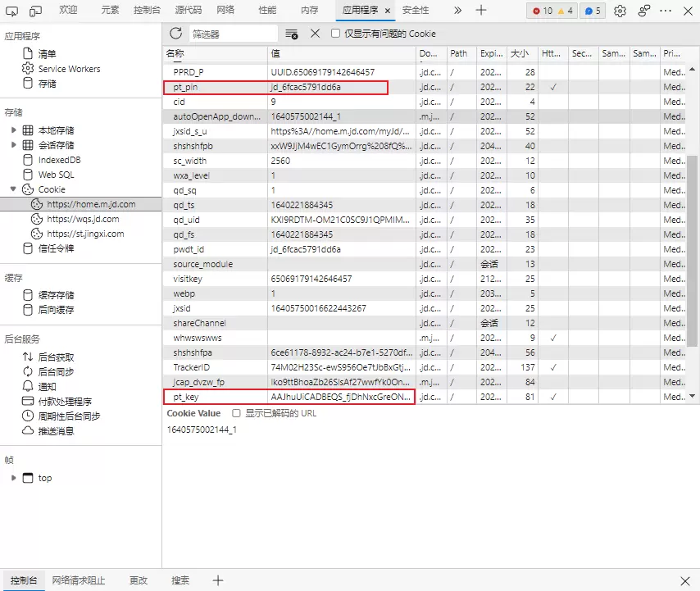The width and height of the screenshot is (700, 591).
Task: Delete selected cookie with X icon
Action: (315, 34)
